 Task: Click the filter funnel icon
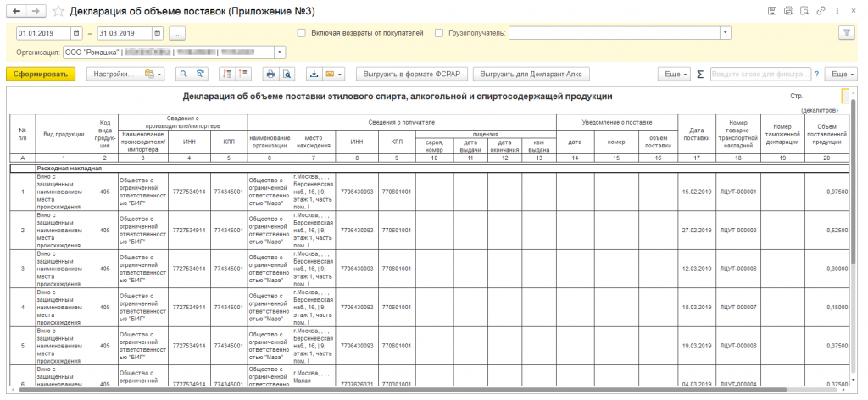846,33
